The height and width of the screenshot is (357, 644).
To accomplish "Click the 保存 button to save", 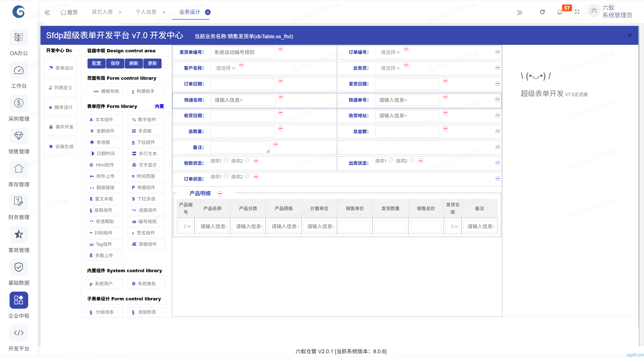I will pos(115,63).
